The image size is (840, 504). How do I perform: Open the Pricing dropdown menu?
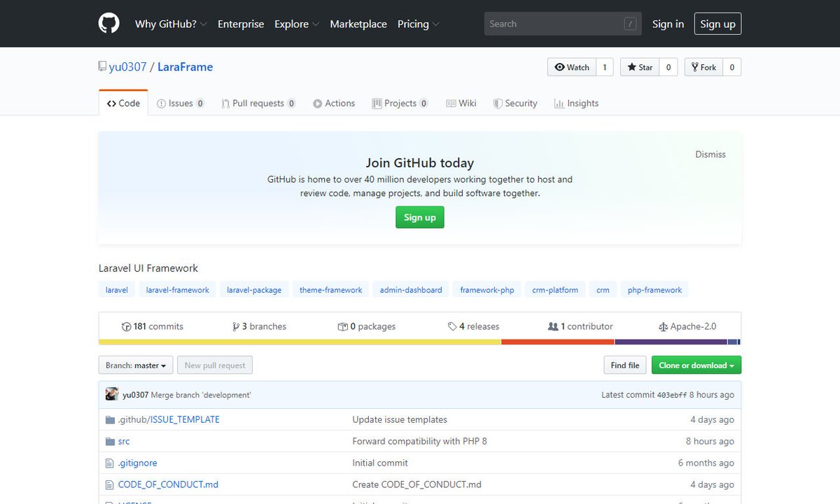(x=419, y=24)
